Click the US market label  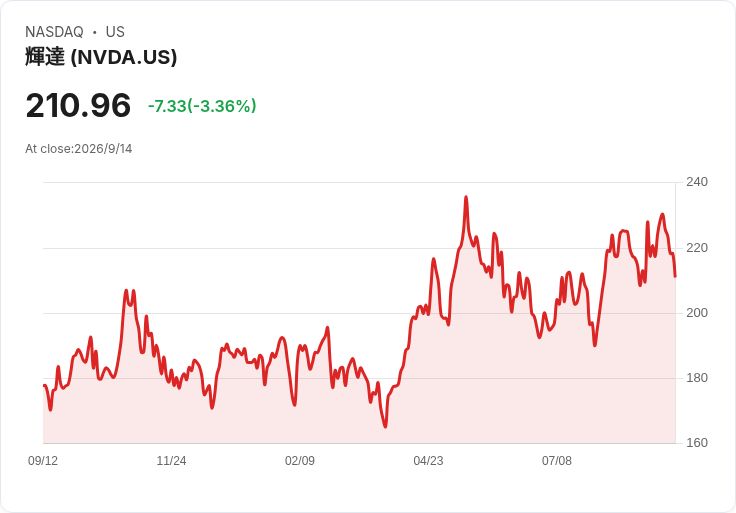coord(115,32)
